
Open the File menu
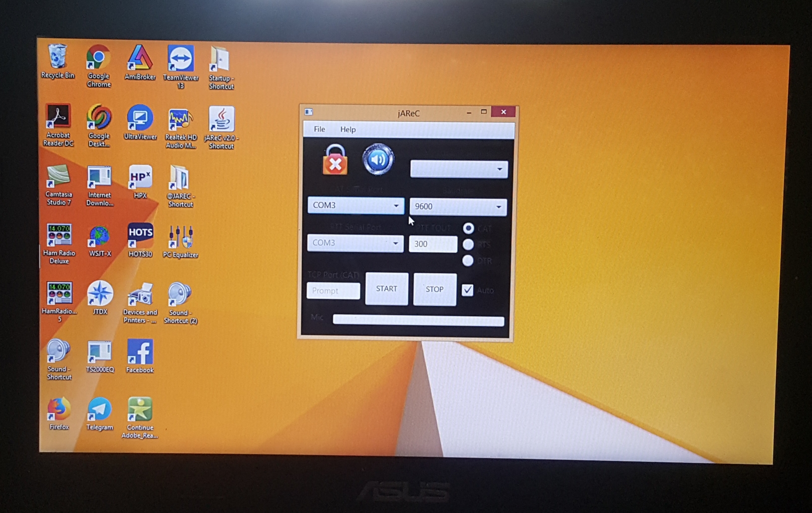point(319,129)
